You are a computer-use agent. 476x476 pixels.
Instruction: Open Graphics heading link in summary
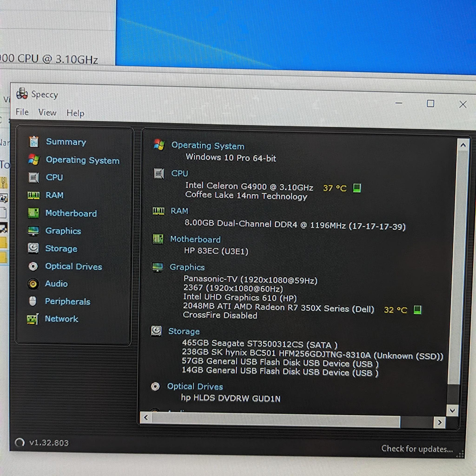187,267
